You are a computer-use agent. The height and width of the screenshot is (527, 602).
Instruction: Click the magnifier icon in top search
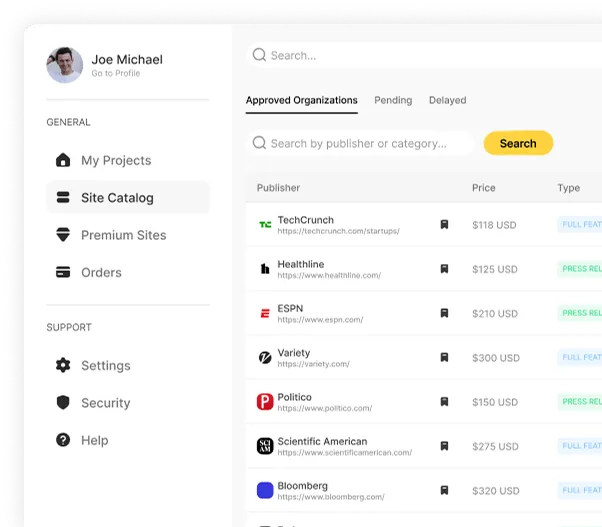coord(259,55)
